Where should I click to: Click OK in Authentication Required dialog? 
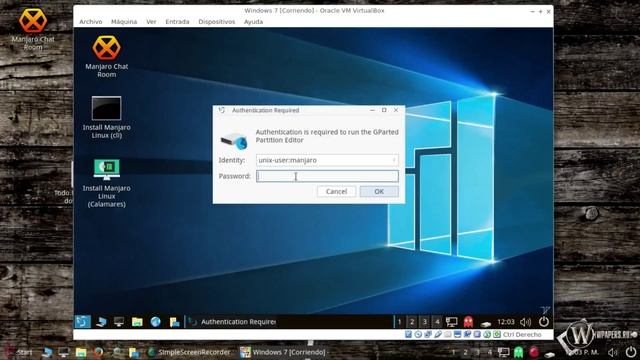coord(379,191)
